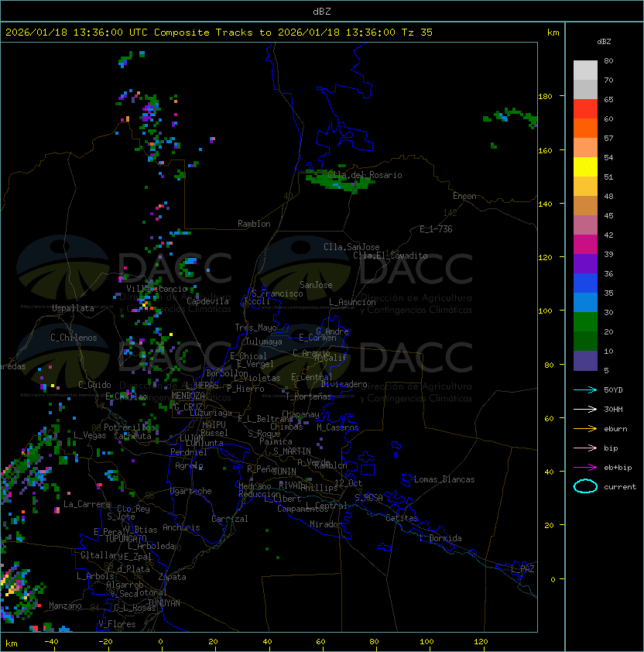Click the E_1-736 map label
The image size is (644, 652).
point(436,229)
